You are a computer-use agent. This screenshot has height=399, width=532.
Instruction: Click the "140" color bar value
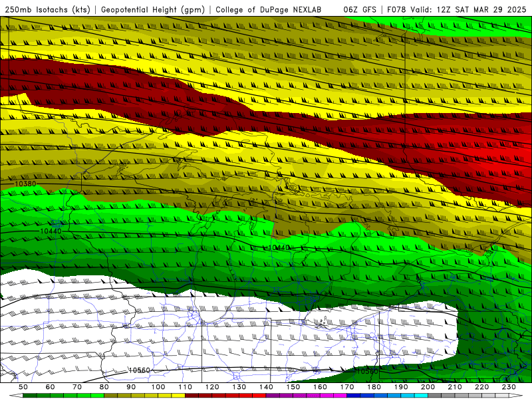click(266, 387)
